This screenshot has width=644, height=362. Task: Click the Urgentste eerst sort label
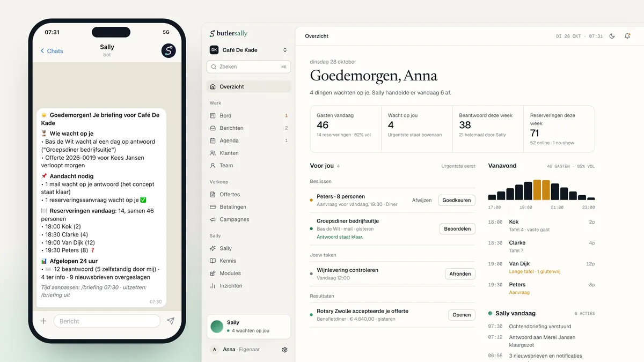458,166
